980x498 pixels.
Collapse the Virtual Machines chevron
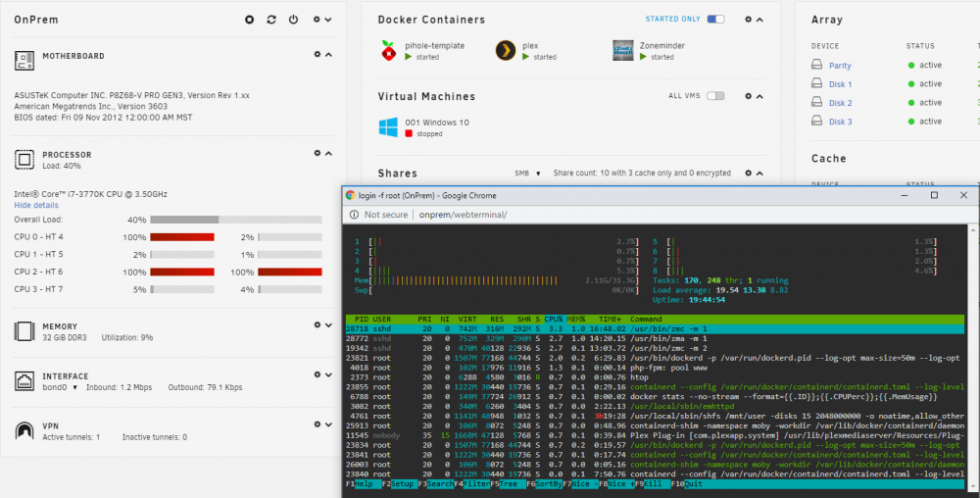pyautogui.click(x=760, y=96)
